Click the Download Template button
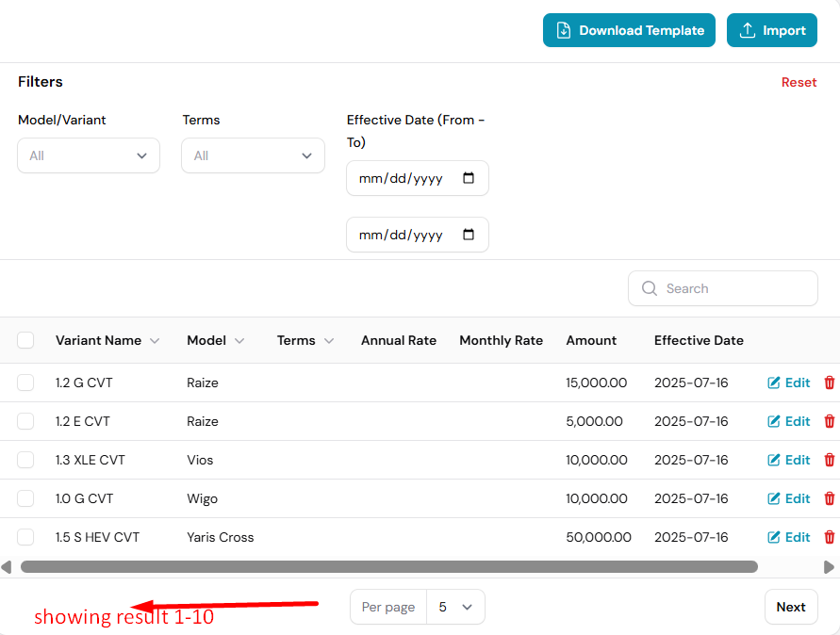Viewport: 840px width, 635px height. pos(629,30)
